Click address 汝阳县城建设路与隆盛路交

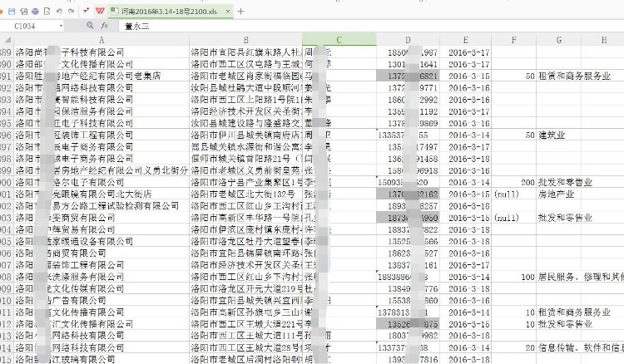(246, 123)
